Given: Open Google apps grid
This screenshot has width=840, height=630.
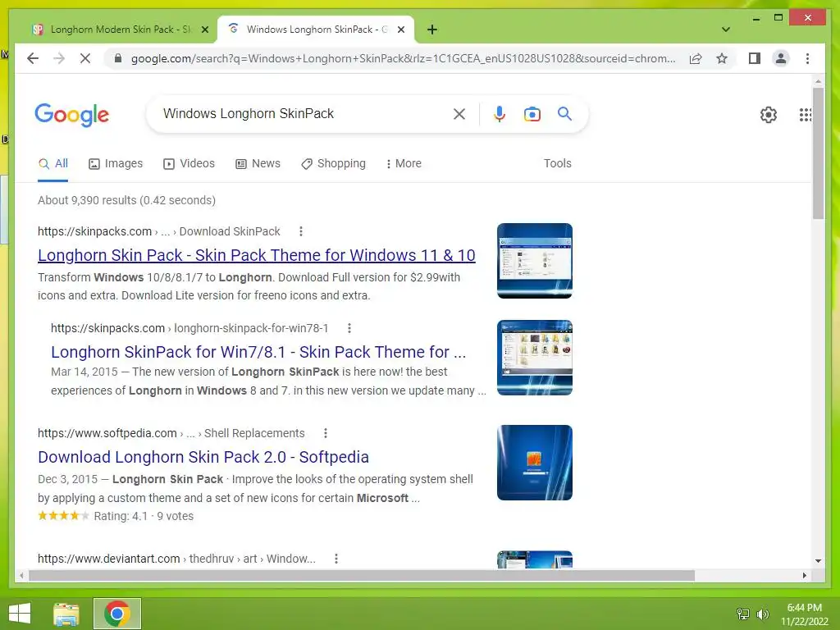Looking at the screenshot, I should [806, 115].
